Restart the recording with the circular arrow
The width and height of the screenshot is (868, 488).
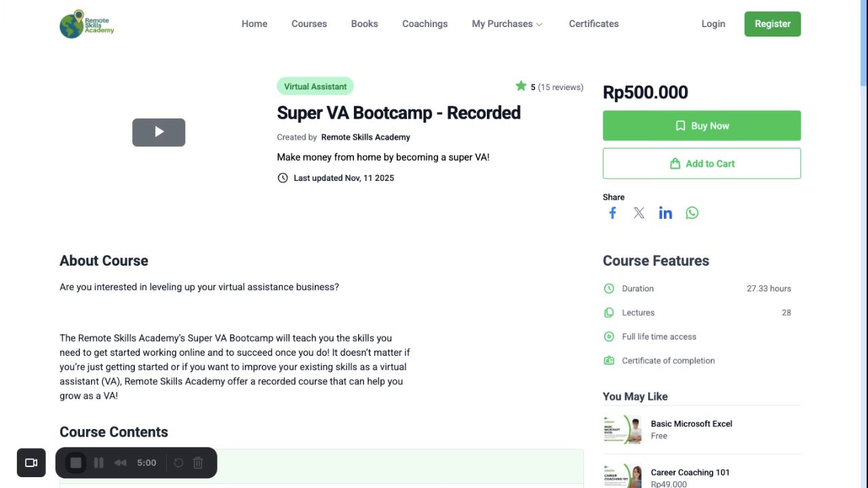[x=178, y=463]
